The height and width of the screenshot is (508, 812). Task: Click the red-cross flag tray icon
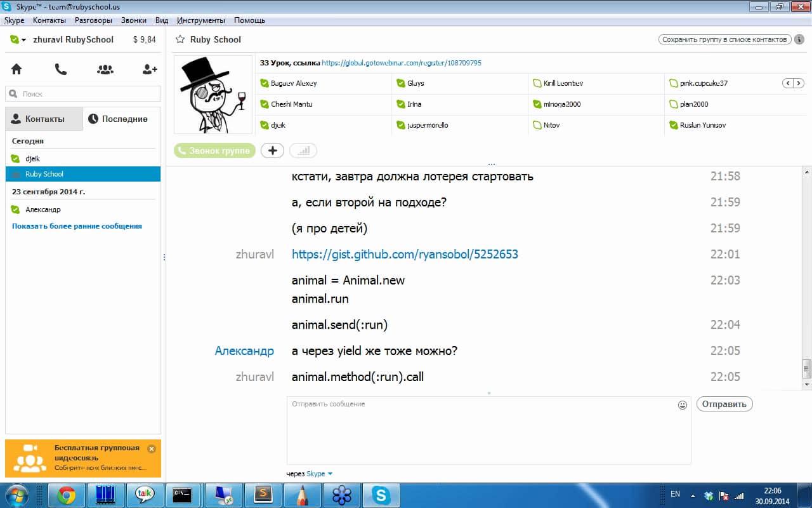[724, 495]
